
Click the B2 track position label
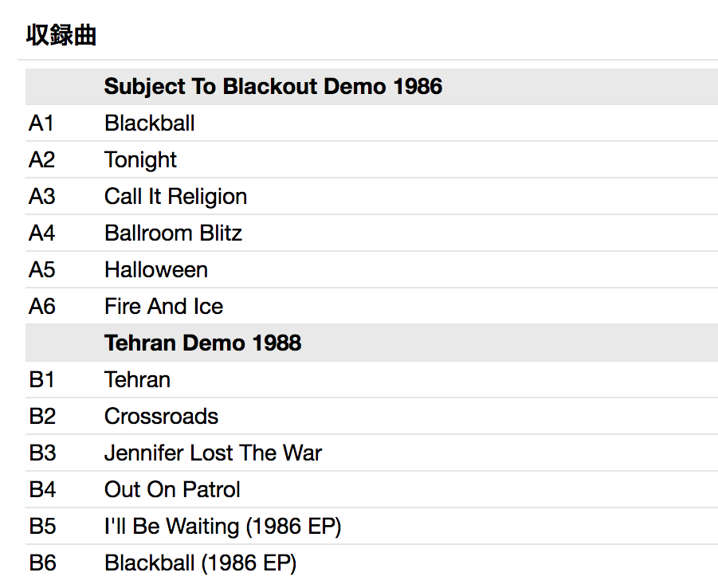point(42,417)
